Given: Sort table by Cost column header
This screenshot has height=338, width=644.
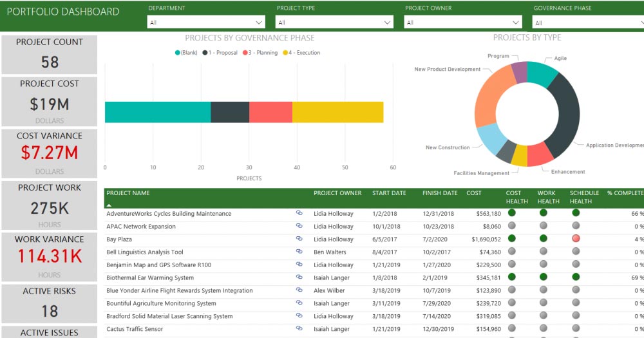Looking at the screenshot, I should tap(473, 193).
